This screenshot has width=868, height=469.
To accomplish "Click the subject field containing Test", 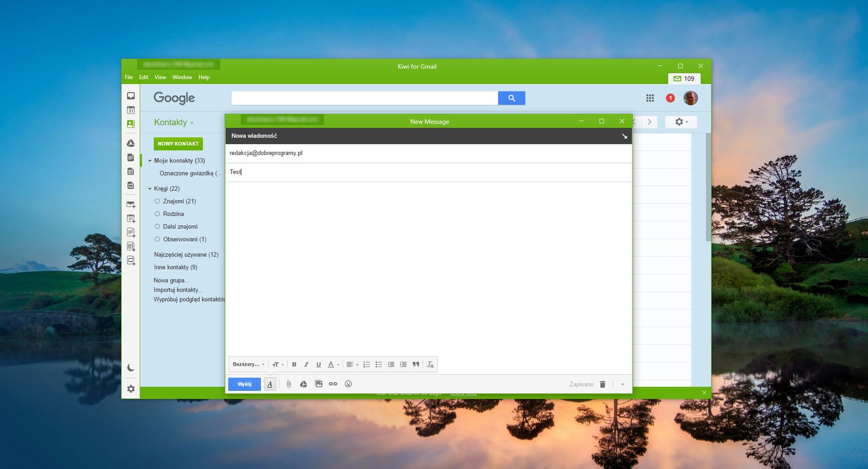I will click(x=428, y=172).
